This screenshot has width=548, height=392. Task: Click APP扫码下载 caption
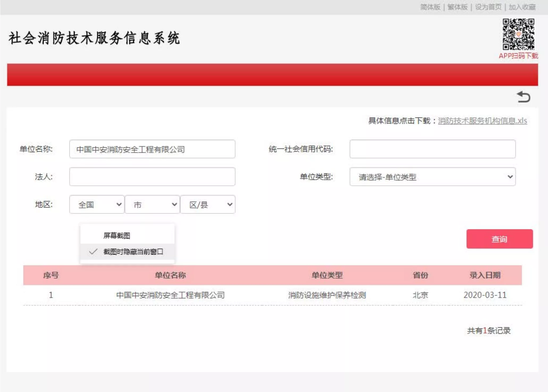click(518, 56)
